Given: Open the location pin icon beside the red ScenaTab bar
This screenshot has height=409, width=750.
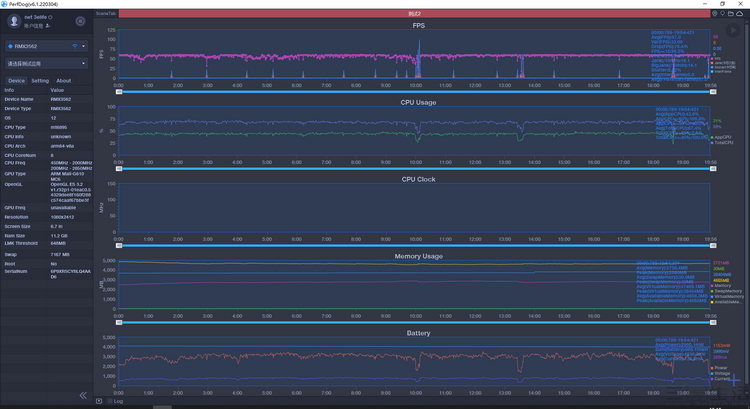Looking at the screenshot, I should pyautogui.click(x=715, y=13).
